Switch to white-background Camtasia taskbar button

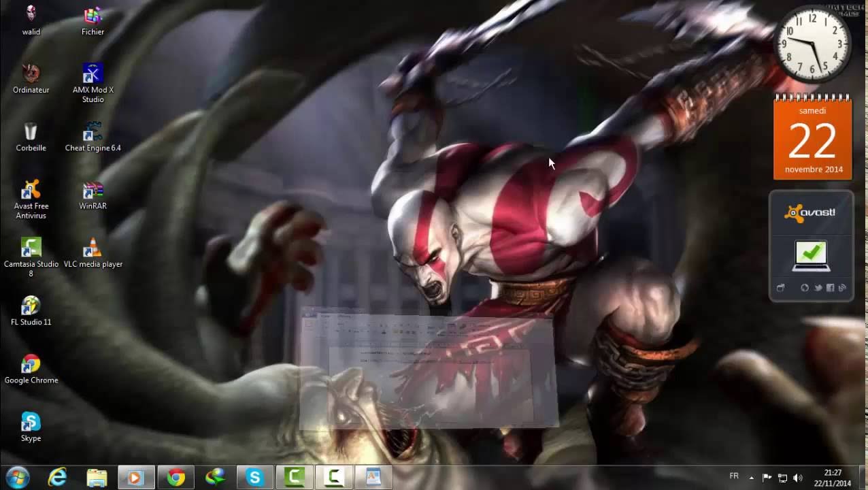[x=334, y=478]
